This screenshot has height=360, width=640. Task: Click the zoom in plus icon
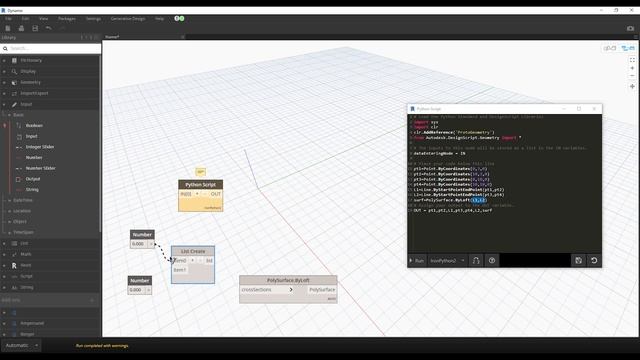pos(632,68)
